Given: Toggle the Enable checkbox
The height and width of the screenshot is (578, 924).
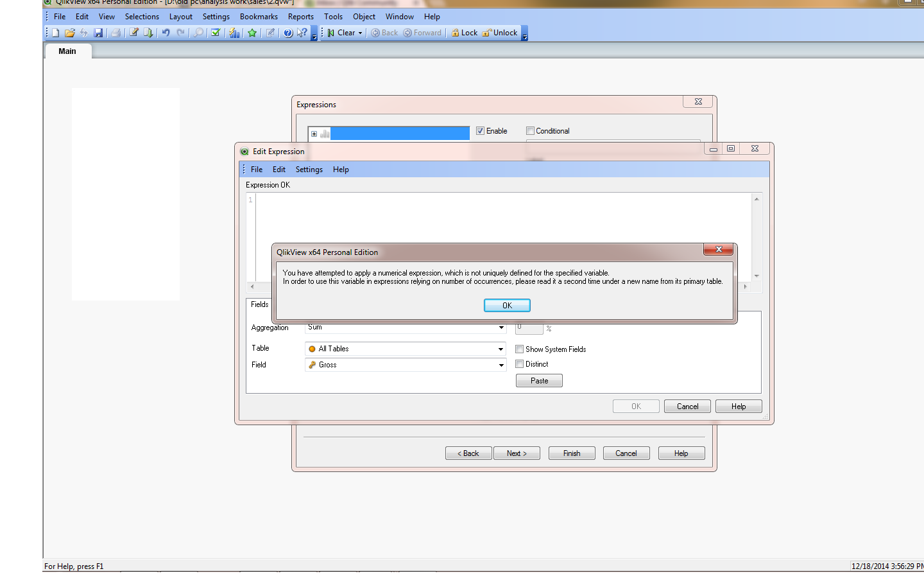Looking at the screenshot, I should (480, 131).
